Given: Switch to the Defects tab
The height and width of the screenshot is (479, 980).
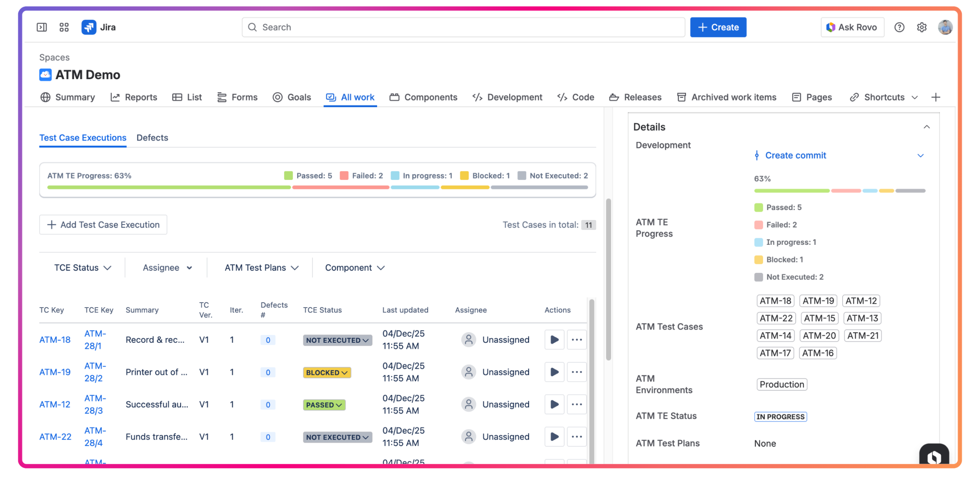Looking at the screenshot, I should (x=152, y=138).
